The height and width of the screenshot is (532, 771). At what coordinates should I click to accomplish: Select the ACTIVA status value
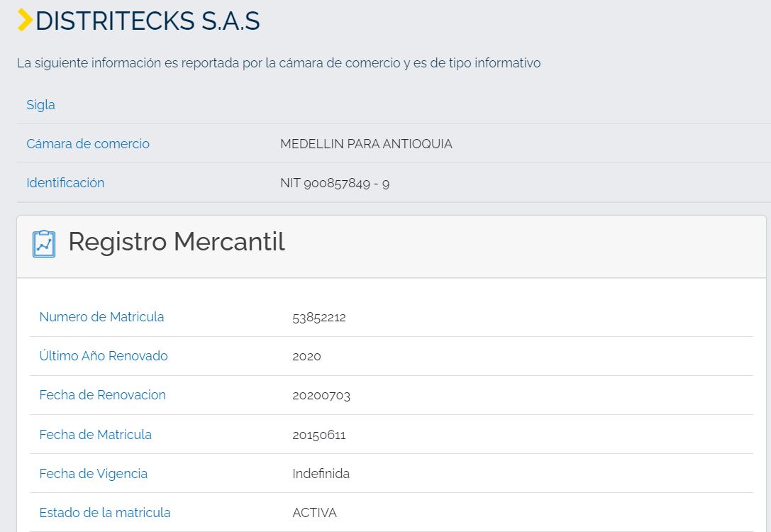pos(314,513)
